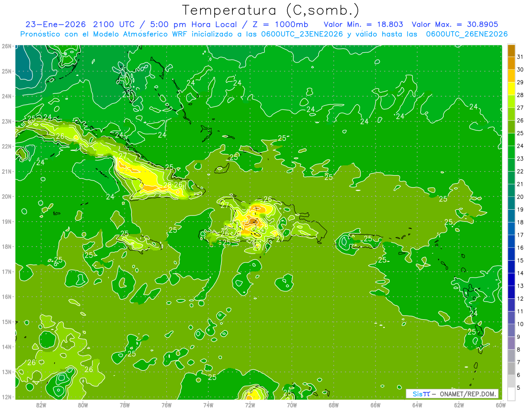Click the "60W" longitude axis label

pos(500,404)
